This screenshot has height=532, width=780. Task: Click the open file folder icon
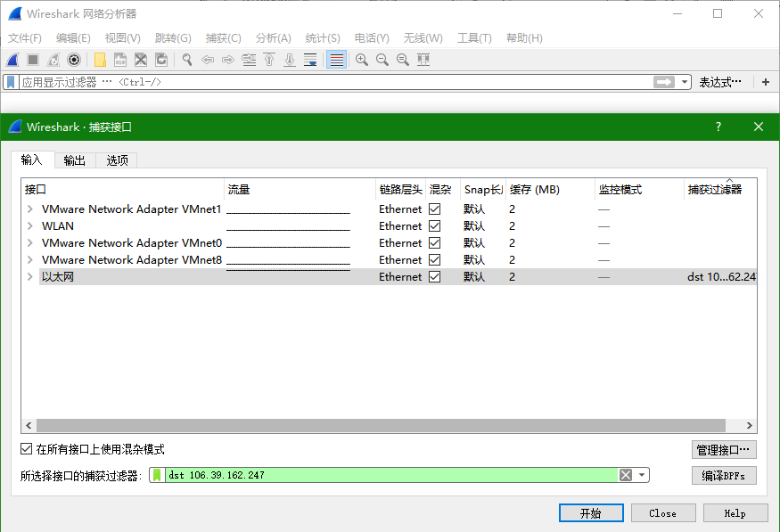(100, 61)
